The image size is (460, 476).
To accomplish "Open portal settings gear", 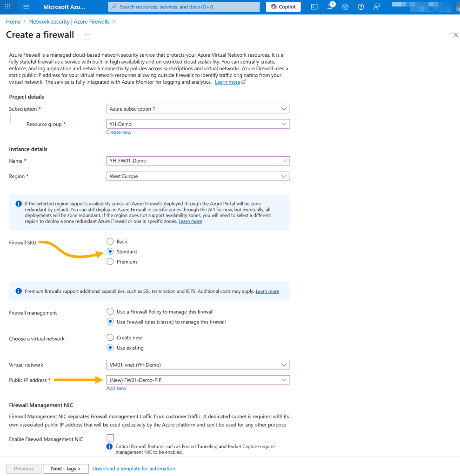I will coord(345,7).
